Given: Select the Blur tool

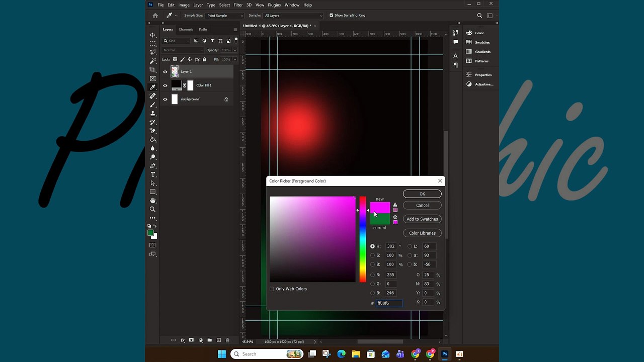Looking at the screenshot, I should click(x=152, y=148).
